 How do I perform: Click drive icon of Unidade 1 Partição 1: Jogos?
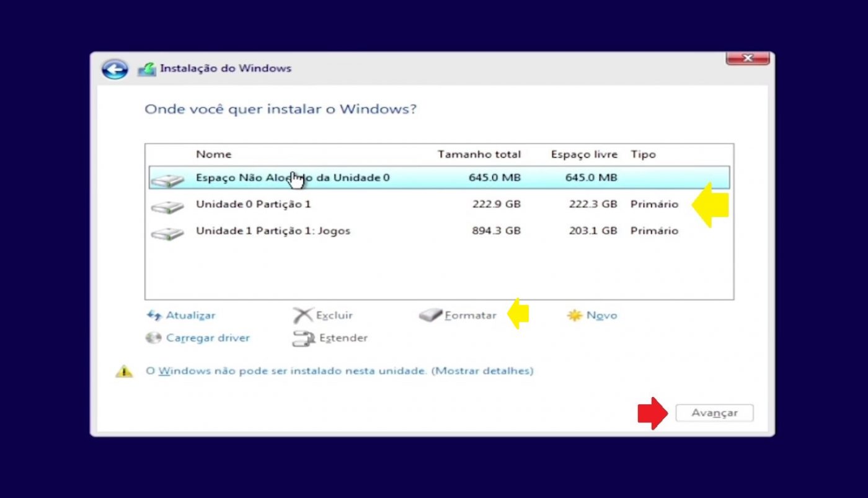(x=167, y=233)
